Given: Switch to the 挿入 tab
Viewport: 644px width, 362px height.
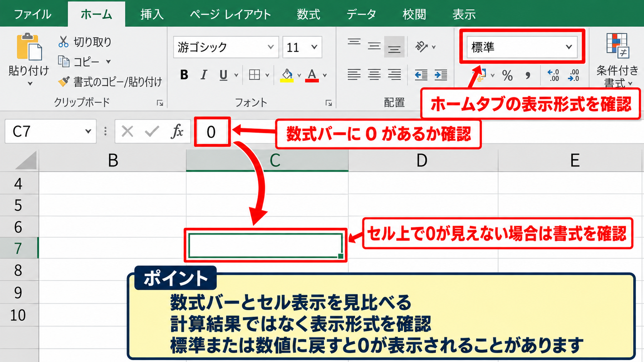Looking at the screenshot, I should click(x=152, y=14).
